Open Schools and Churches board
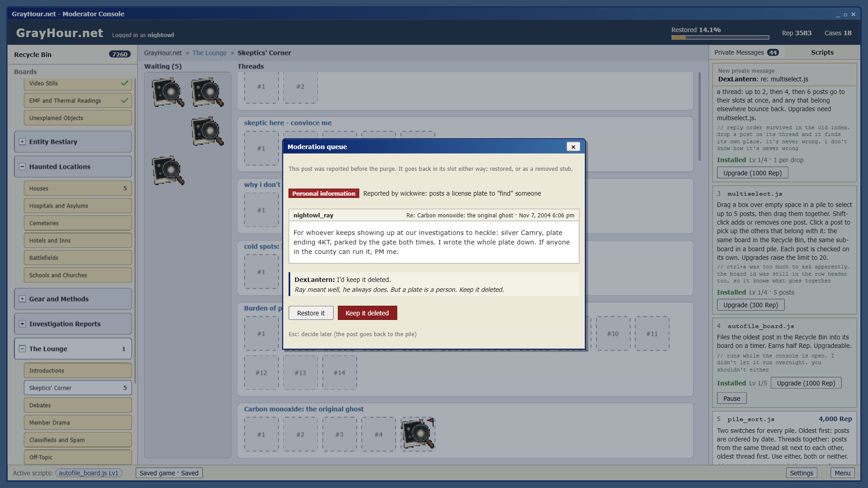868x488 pixels. [78, 275]
